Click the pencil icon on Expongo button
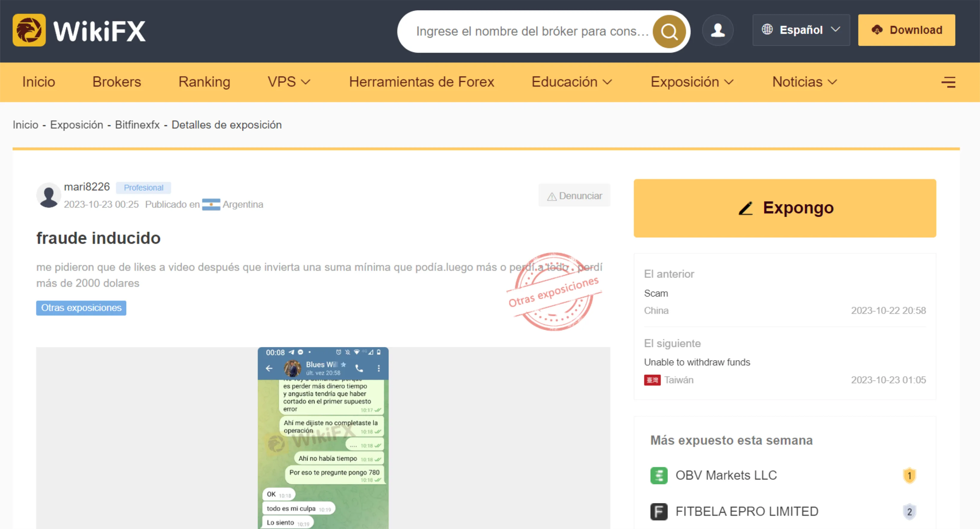 746,208
